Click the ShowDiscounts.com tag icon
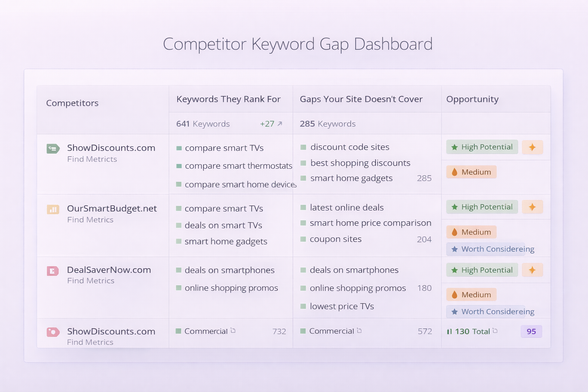Viewport: 588px width, 392px height. pyautogui.click(x=52, y=148)
